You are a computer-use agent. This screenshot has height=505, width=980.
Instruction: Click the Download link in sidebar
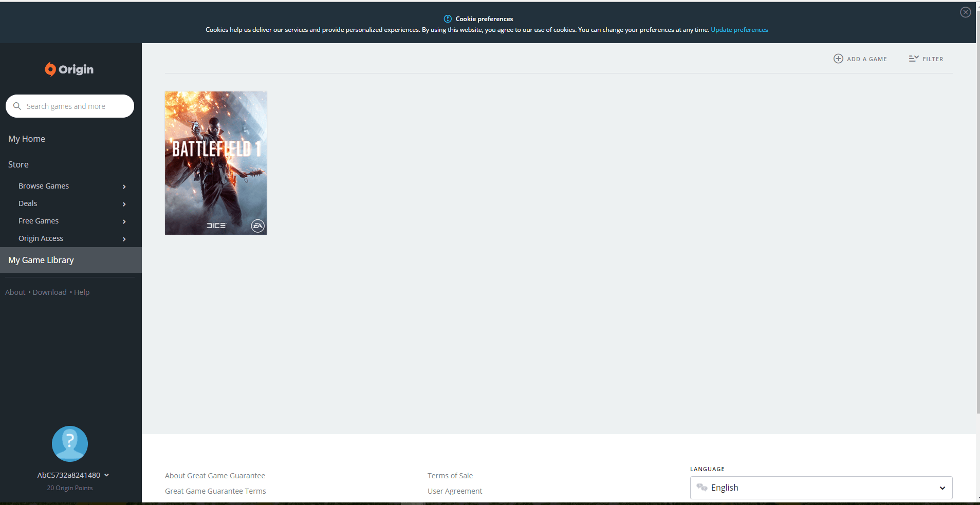tap(50, 292)
